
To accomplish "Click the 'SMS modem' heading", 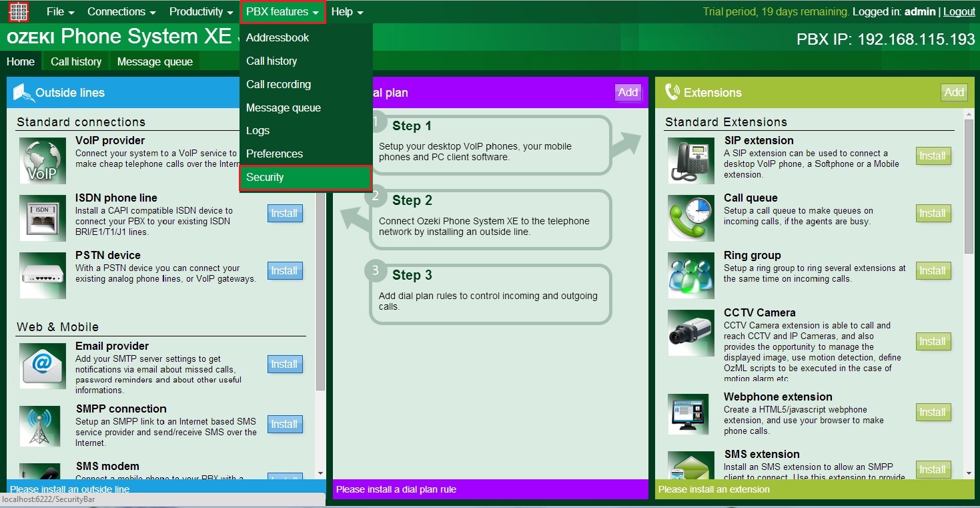I will 107,467.
